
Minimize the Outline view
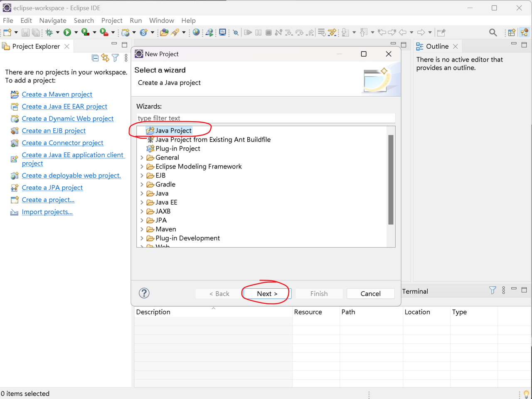coord(514,44)
